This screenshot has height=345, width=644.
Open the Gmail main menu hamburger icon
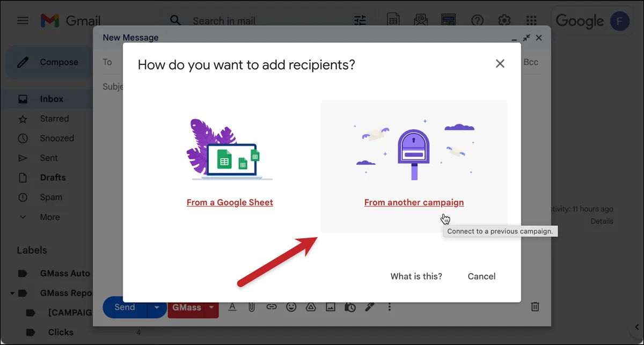pos(23,21)
